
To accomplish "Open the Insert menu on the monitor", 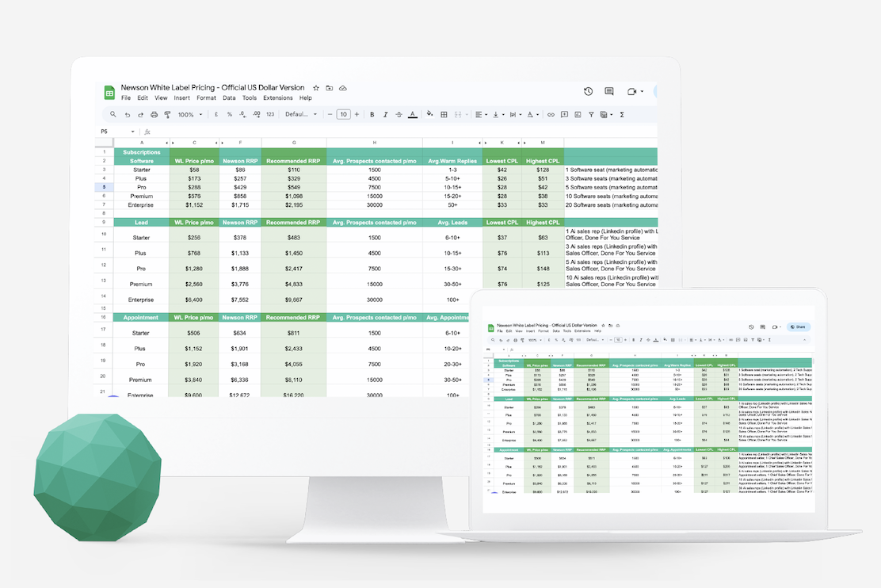I will point(182,97).
